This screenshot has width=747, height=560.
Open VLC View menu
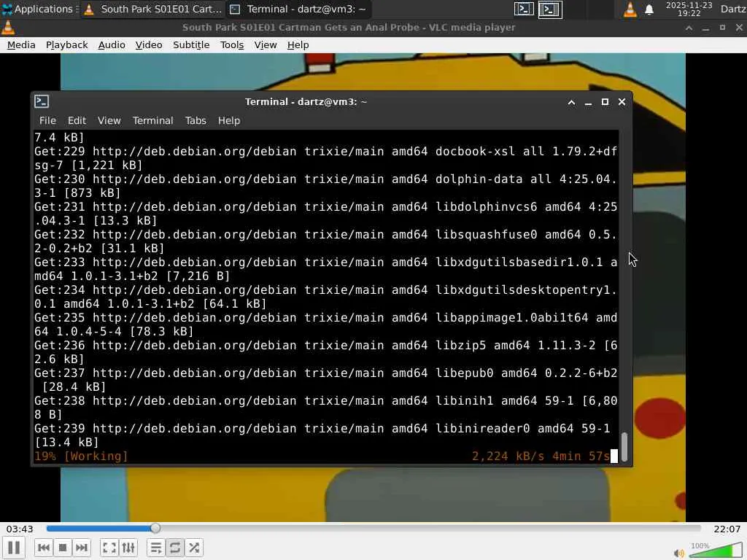[x=266, y=44]
